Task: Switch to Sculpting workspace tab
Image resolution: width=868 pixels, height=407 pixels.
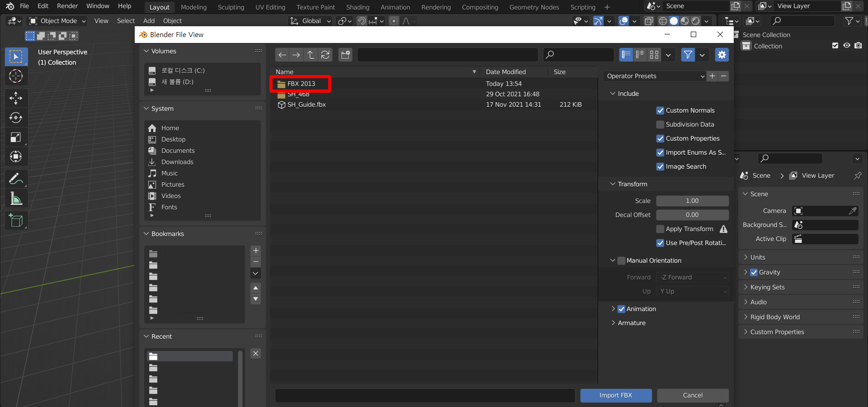Action: [x=231, y=7]
